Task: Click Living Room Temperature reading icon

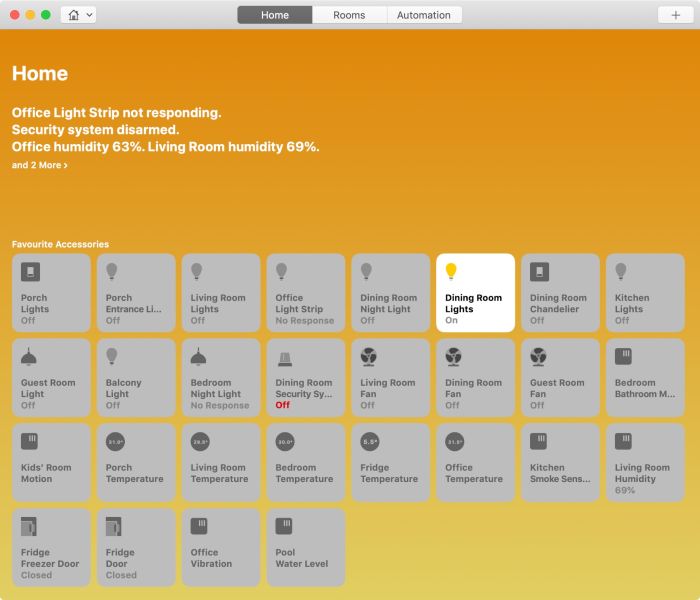Action: [200, 442]
